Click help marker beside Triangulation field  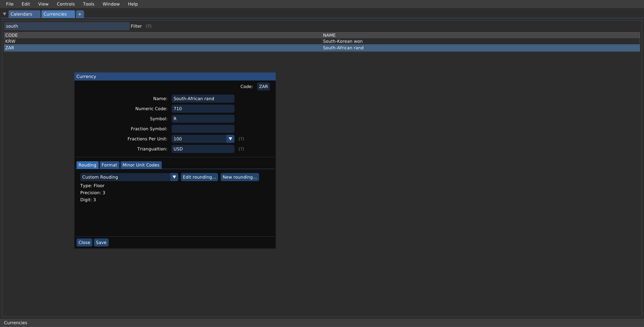tap(241, 149)
